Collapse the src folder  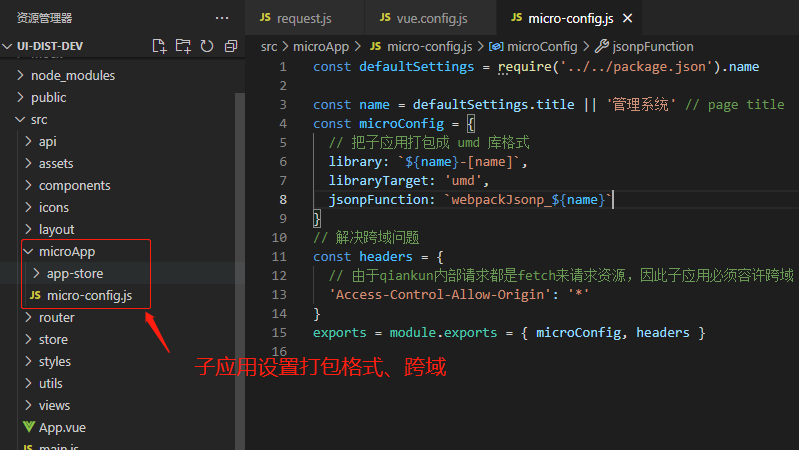(38, 119)
